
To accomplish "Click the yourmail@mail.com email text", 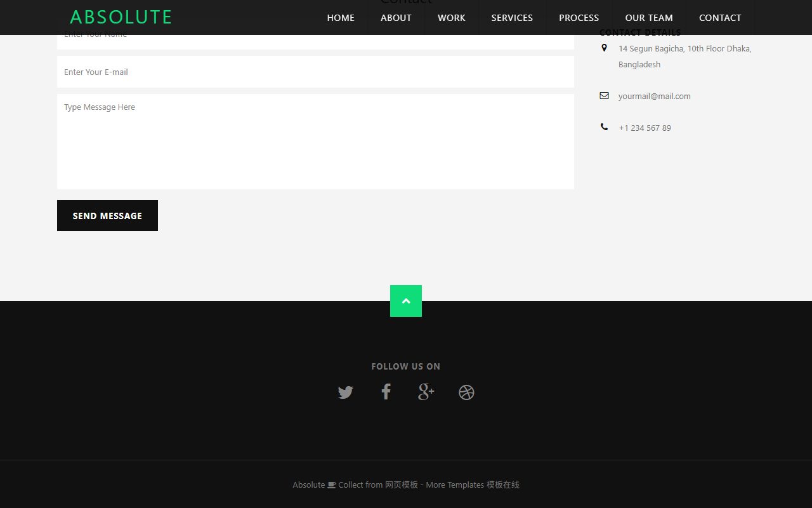I will coord(655,96).
